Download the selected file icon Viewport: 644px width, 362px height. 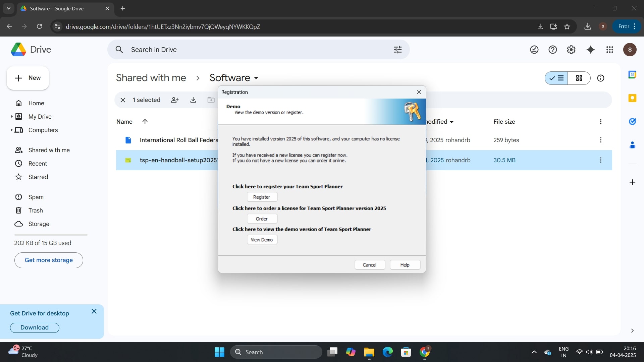point(193,100)
